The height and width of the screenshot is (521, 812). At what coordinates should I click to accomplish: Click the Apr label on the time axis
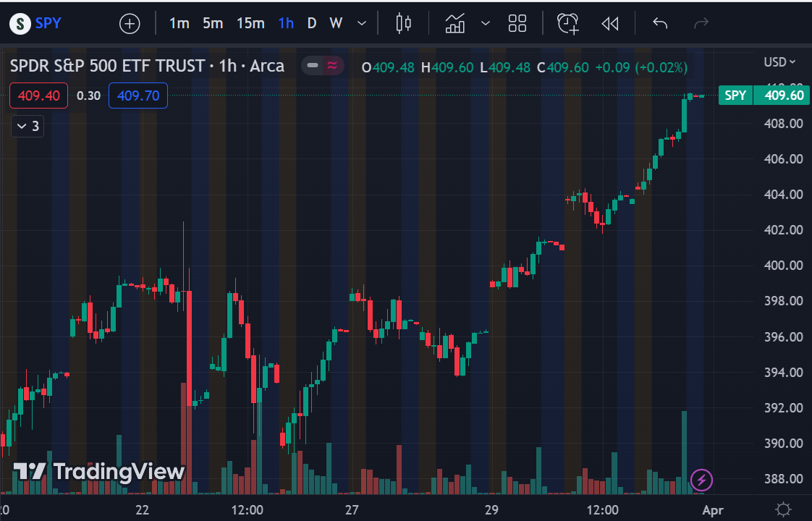(x=713, y=511)
